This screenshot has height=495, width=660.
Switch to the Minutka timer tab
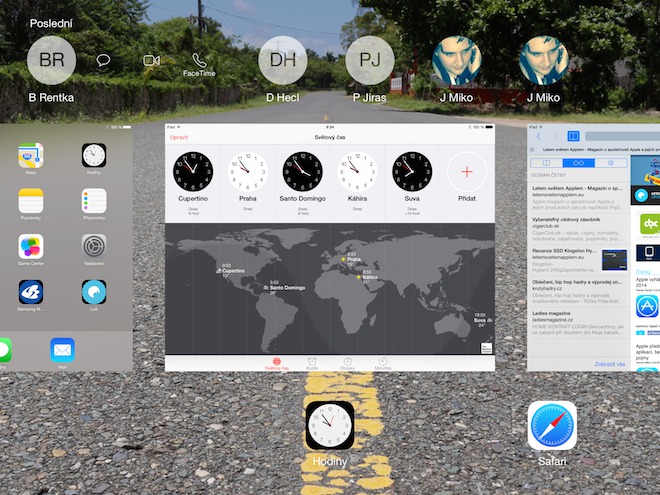click(383, 364)
